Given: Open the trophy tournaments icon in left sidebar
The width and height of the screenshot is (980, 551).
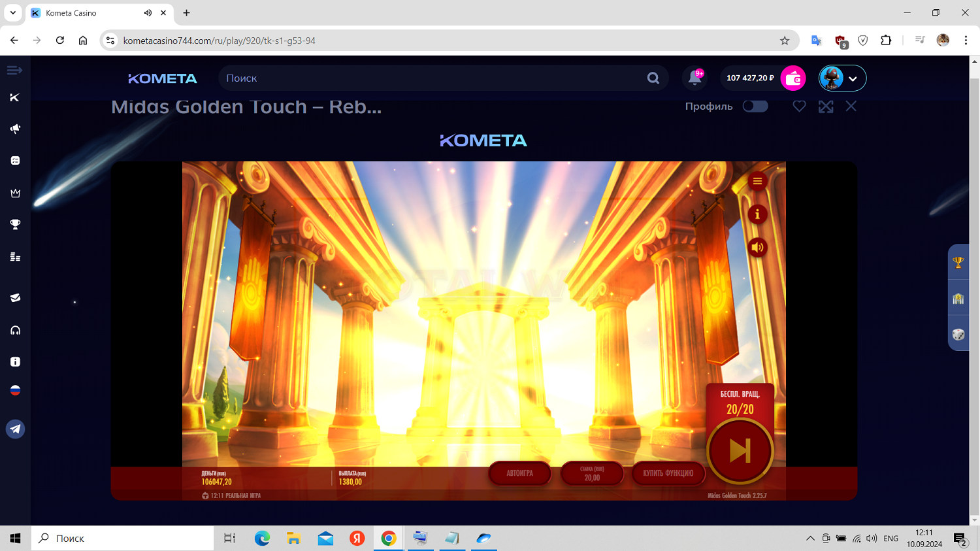Looking at the screenshot, I should pos(15,225).
